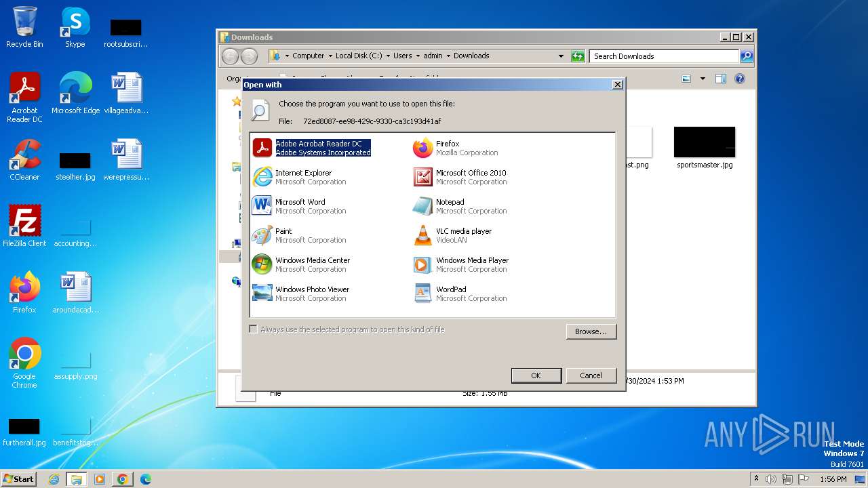Open Edge from the taskbar
The height and width of the screenshot is (488, 868).
[x=145, y=479]
